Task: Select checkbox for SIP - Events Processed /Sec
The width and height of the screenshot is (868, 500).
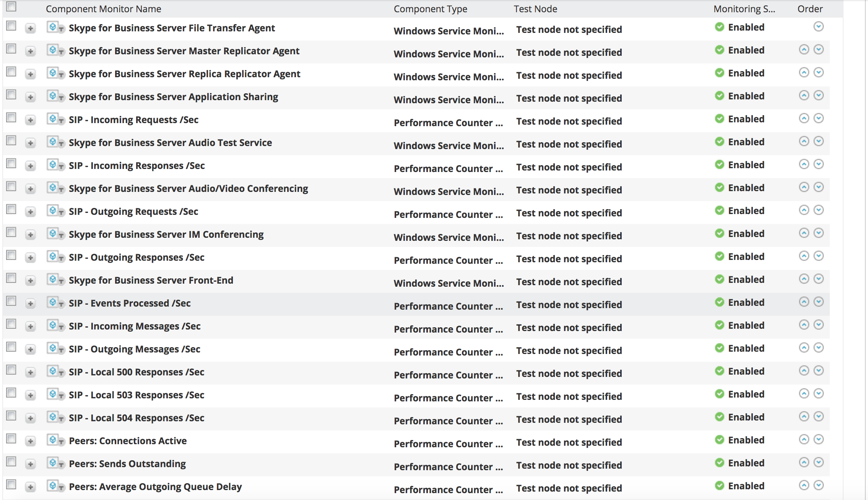Action: pos(11,301)
